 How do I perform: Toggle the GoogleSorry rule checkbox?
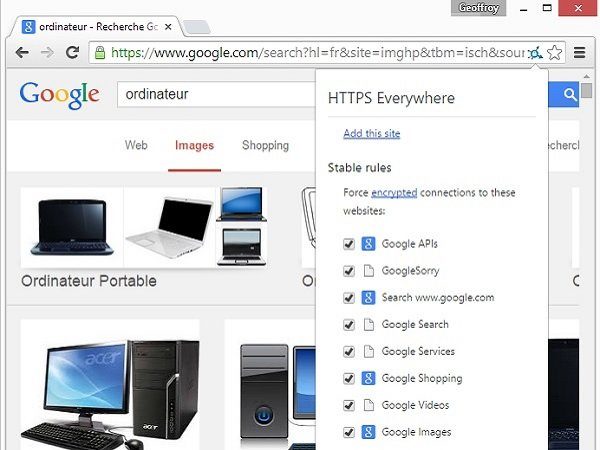pos(349,271)
